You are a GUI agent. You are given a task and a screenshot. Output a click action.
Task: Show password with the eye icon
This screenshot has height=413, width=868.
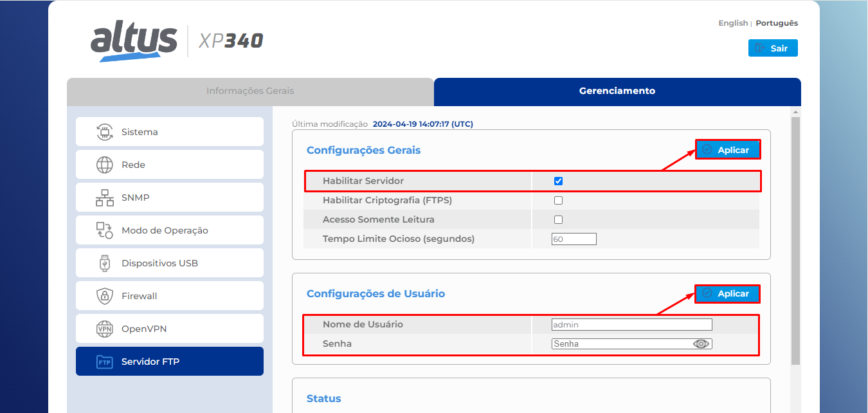[x=701, y=344]
